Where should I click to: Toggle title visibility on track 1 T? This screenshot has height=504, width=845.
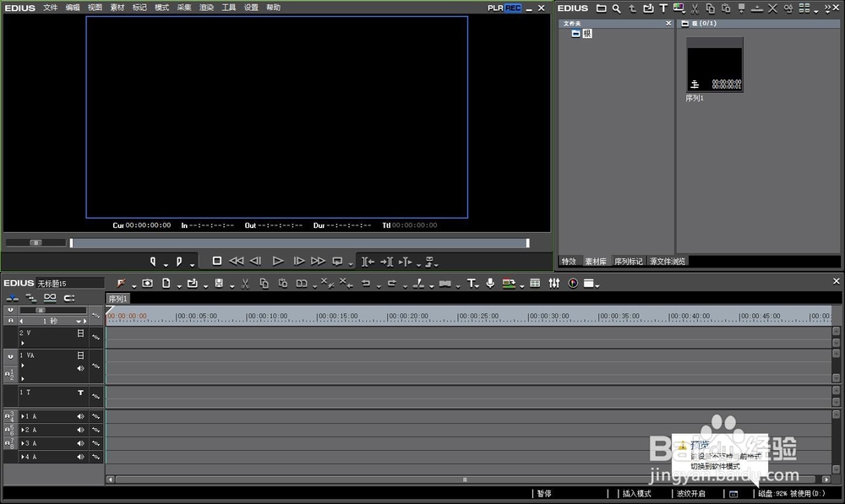tap(80, 393)
